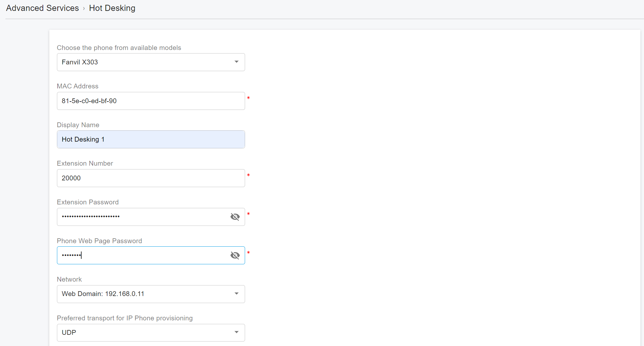Click the arrow icon beside UDP
The image size is (644, 346).
236,332
